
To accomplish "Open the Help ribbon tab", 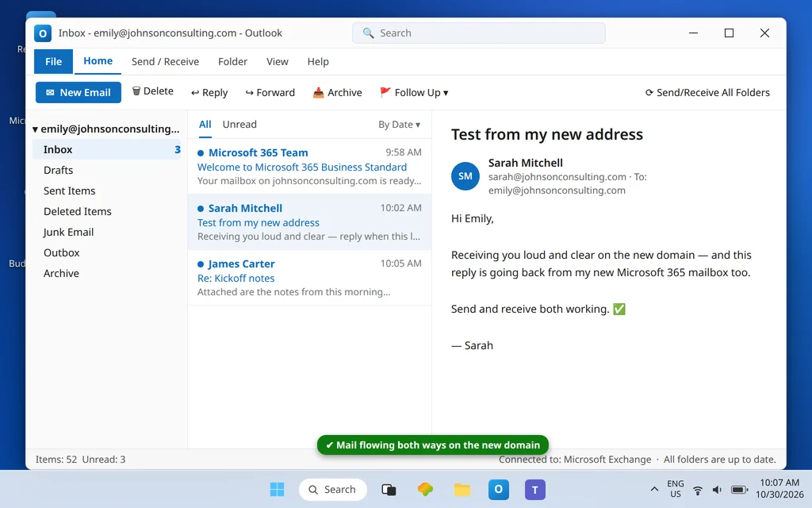I will (x=318, y=61).
